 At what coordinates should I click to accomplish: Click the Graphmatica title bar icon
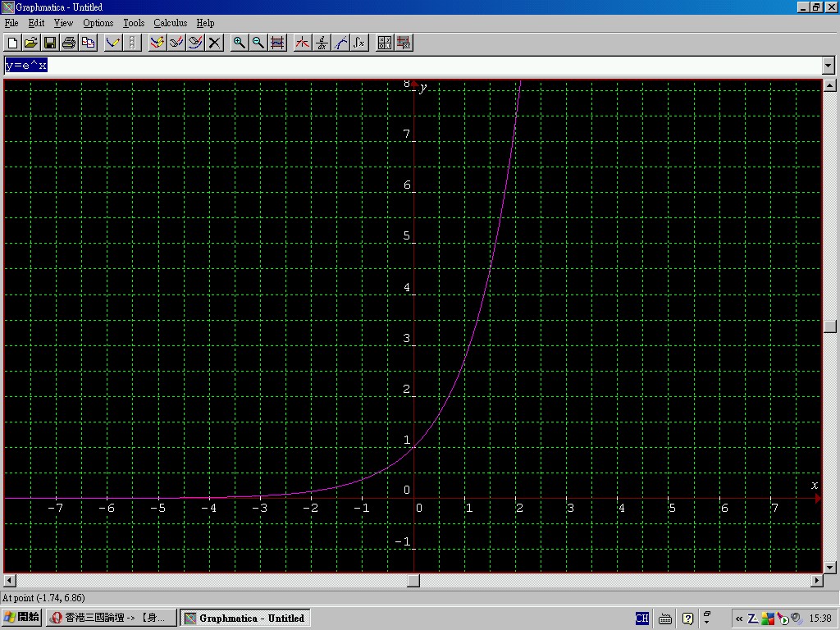(7, 7)
